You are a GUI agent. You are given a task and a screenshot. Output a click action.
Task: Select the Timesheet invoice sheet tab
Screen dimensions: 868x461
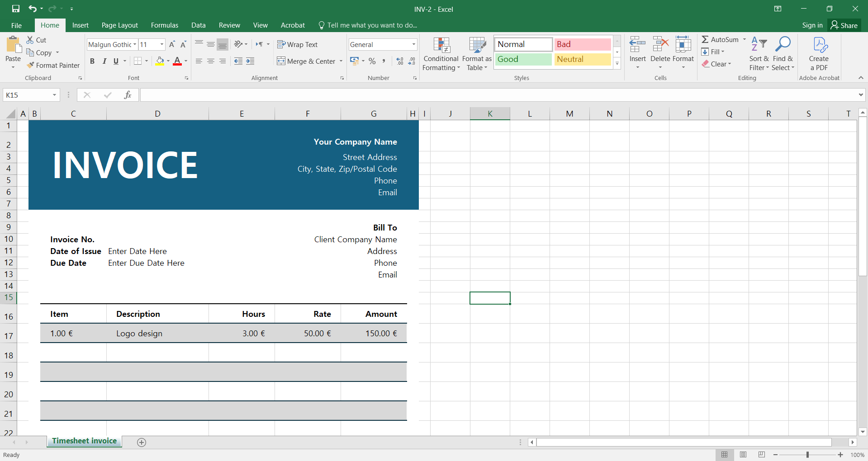pos(84,441)
